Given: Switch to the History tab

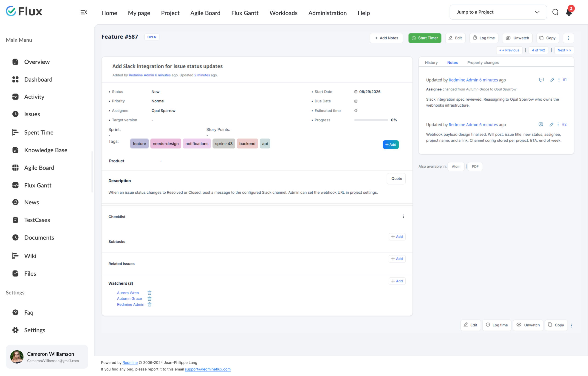Looking at the screenshot, I should 431,62.
